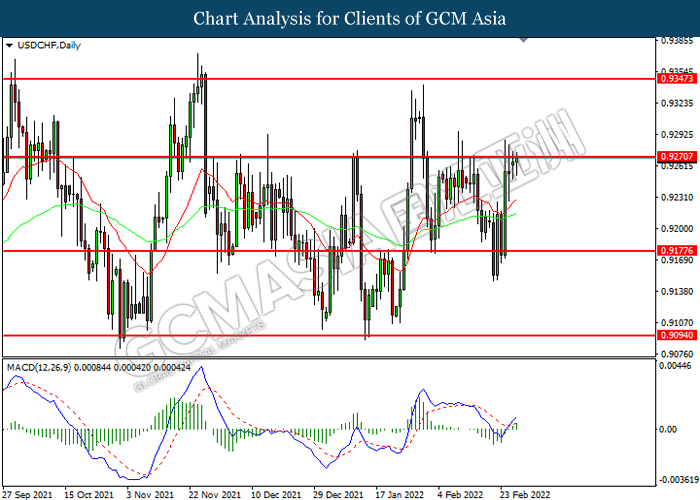Image resolution: width=700 pixels, height=500 pixels.
Task: Click the 23 Feb 2022 date label
Action: [525, 495]
